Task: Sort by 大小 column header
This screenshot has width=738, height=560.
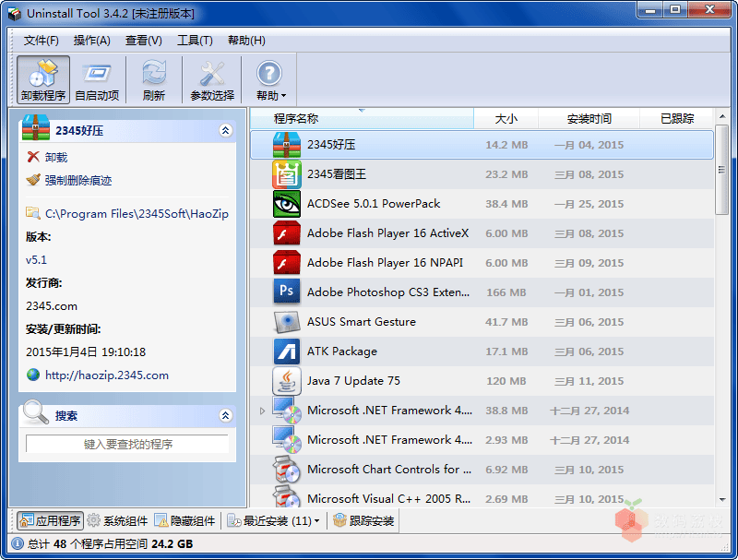Action: (x=506, y=119)
